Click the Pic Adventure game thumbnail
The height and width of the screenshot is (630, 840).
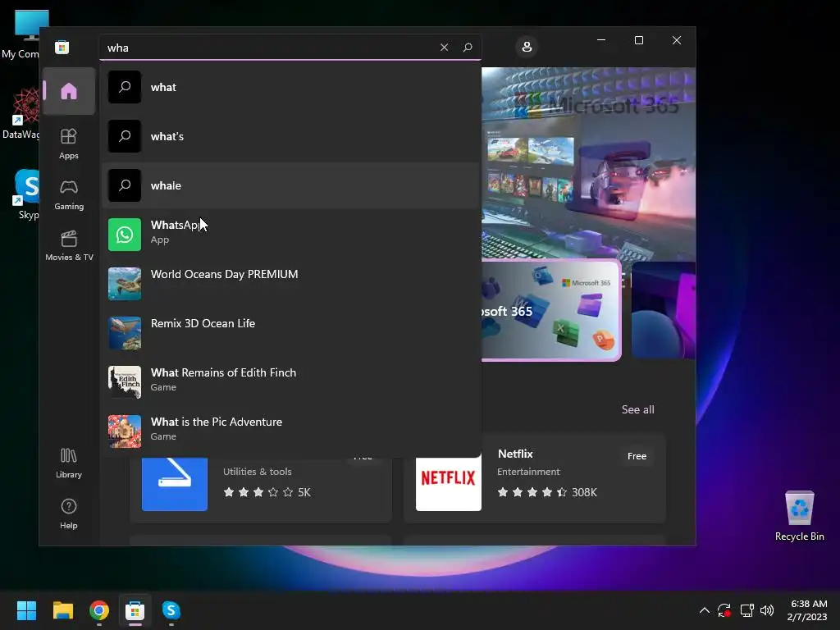click(125, 431)
